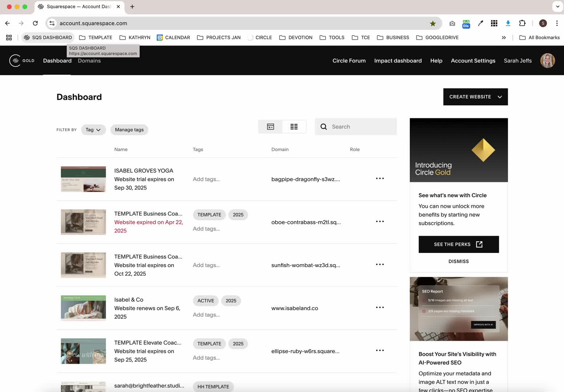Image resolution: width=564 pixels, height=392 pixels.
Task: Open options menu for Isabel & Co
Action: click(x=380, y=307)
